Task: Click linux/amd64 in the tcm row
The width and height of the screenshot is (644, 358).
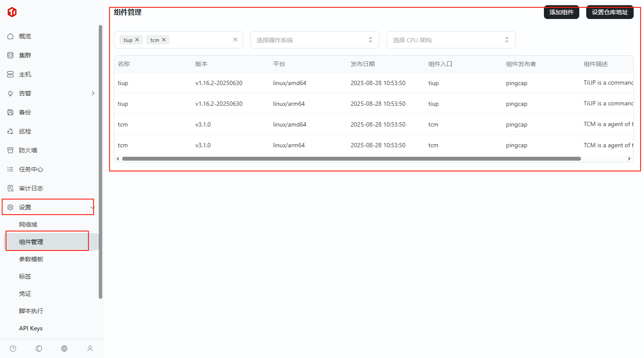Action: (289, 124)
